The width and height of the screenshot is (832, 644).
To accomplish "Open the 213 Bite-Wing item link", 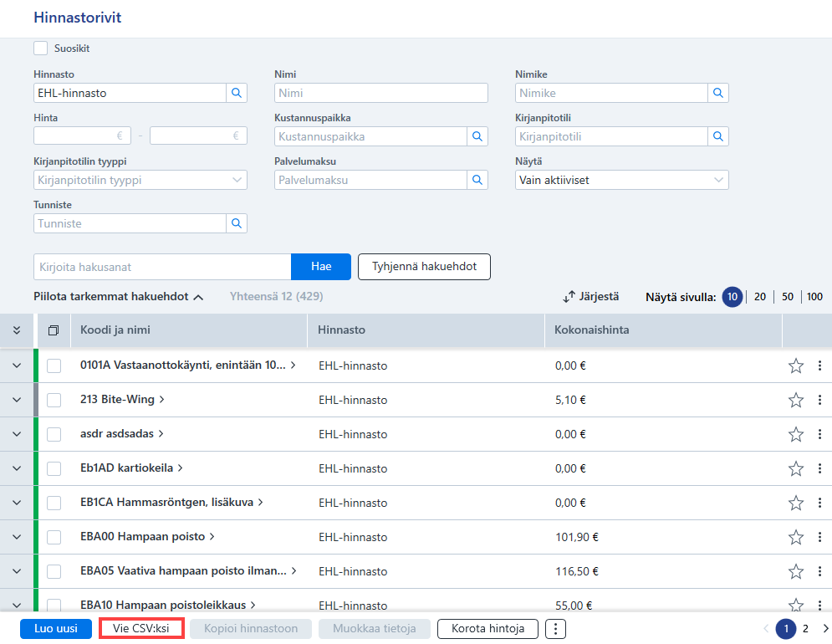I will [x=122, y=399].
